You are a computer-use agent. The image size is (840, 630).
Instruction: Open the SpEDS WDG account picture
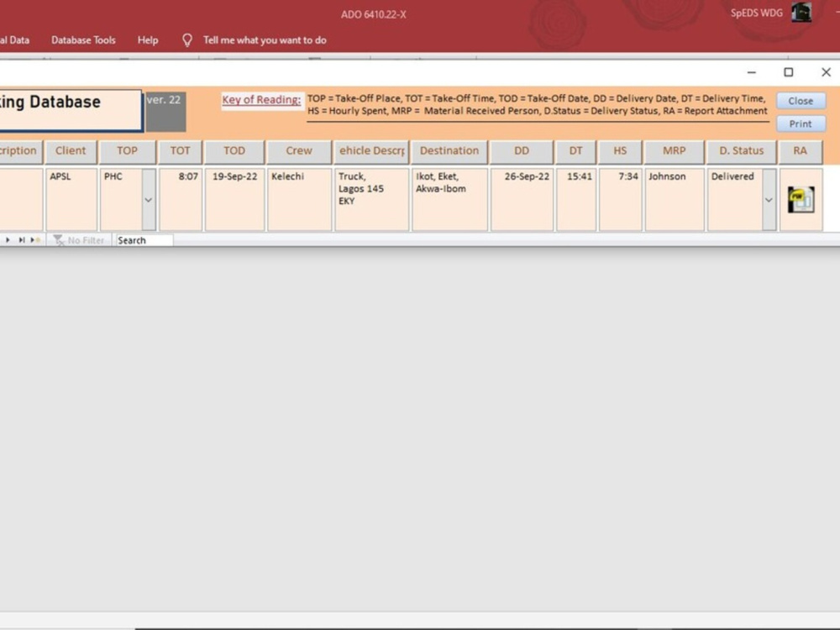tap(801, 13)
